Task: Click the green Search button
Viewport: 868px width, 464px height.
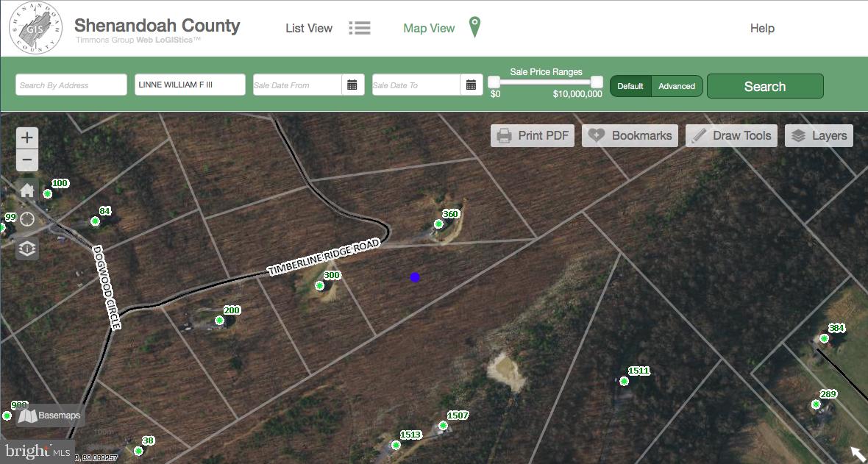Action: coord(765,86)
